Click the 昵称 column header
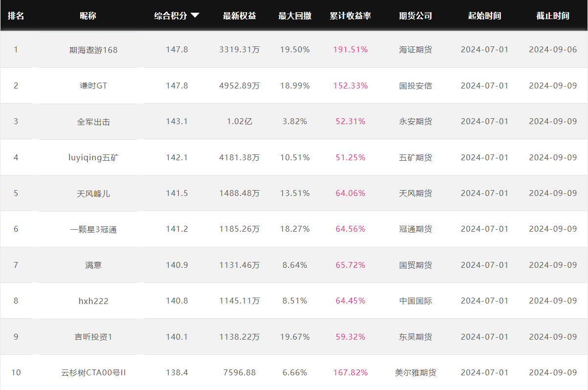This screenshot has width=588, height=390. 88,16
